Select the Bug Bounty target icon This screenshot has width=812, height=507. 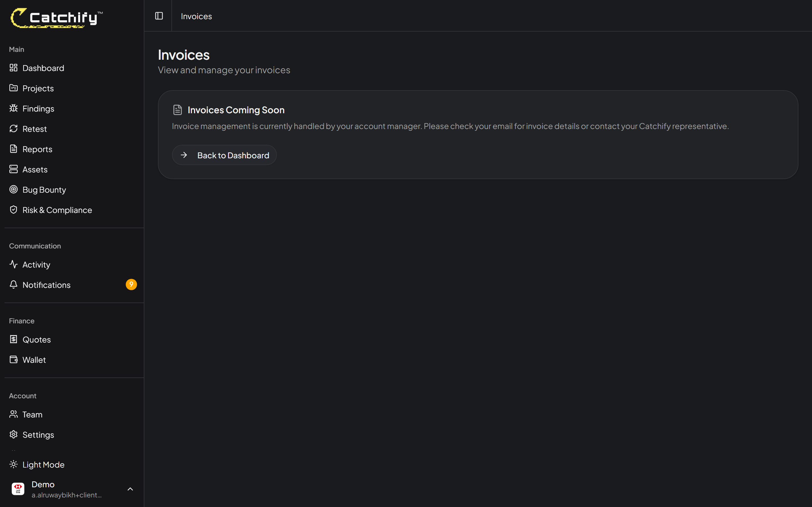[x=14, y=190]
